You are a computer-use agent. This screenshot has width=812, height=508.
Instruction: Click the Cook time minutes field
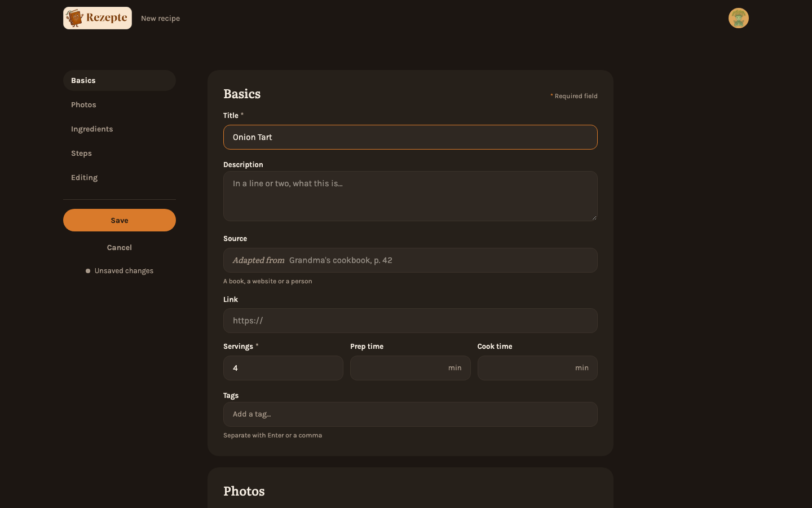pos(537,368)
